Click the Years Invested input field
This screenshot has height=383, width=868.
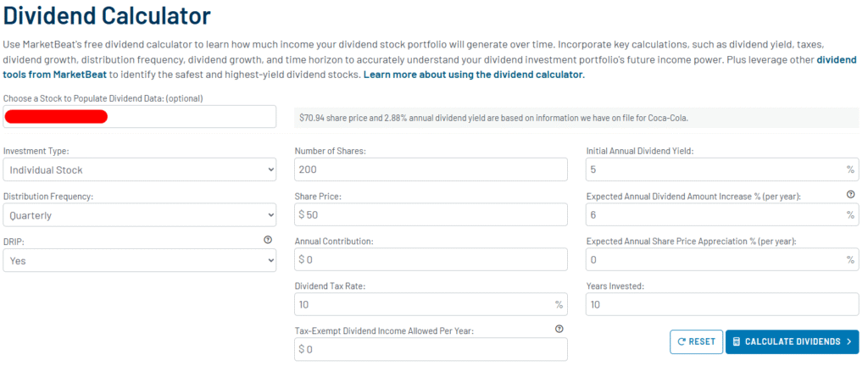(722, 305)
